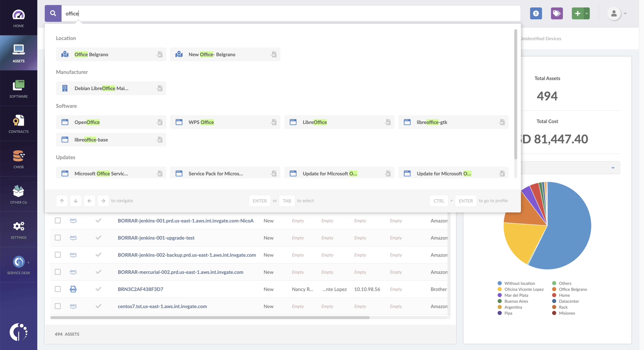Switch to the Unidentified Devices tab
This screenshot has width=644, height=350.
[540, 38]
